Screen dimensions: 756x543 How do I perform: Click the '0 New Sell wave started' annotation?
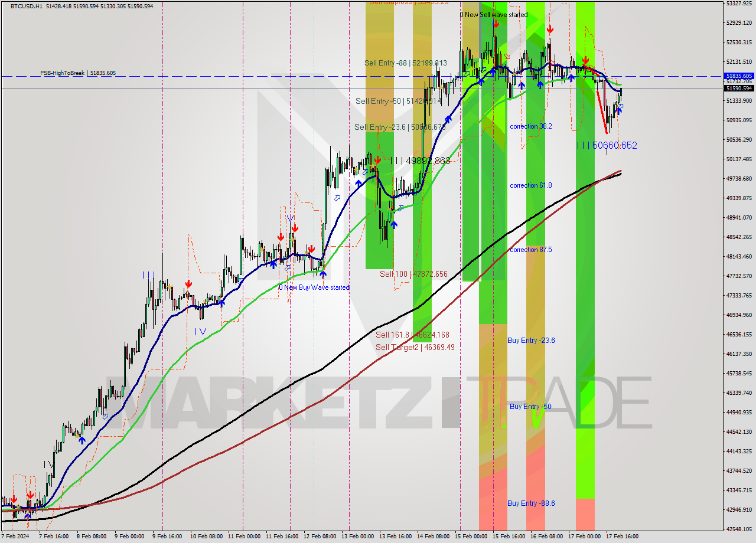[494, 15]
